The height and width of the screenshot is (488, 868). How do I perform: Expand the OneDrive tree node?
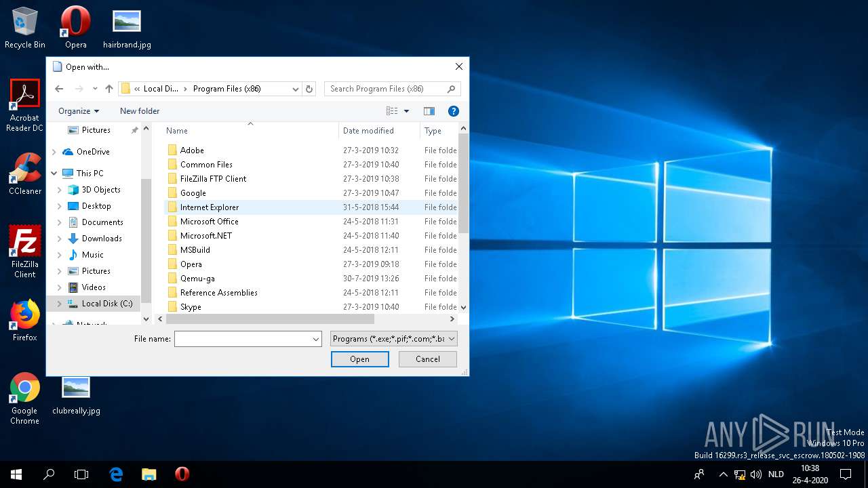click(54, 152)
